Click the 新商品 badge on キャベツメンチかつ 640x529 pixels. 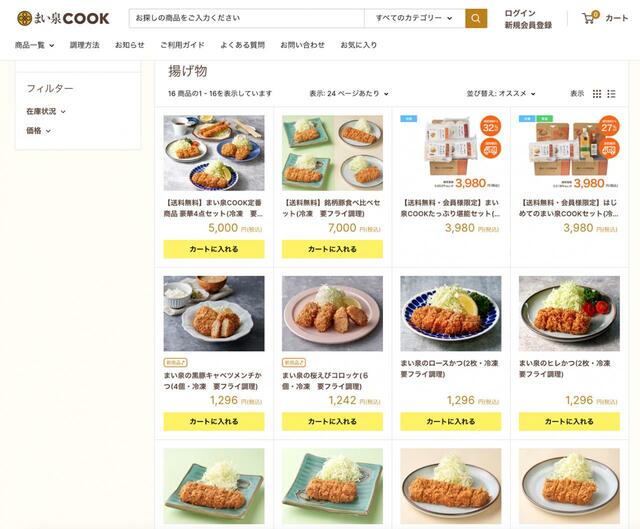[176, 362]
